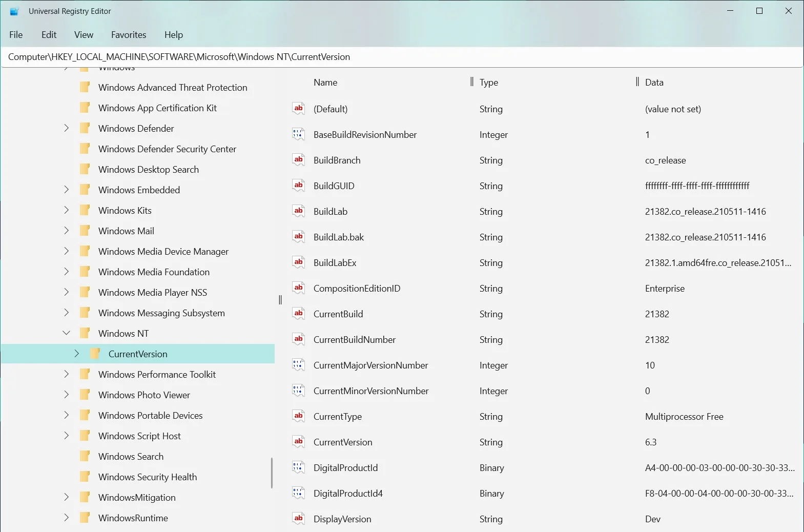Click the Universal Registry Editor app icon
The image size is (804, 532).
pyautogui.click(x=14, y=11)
